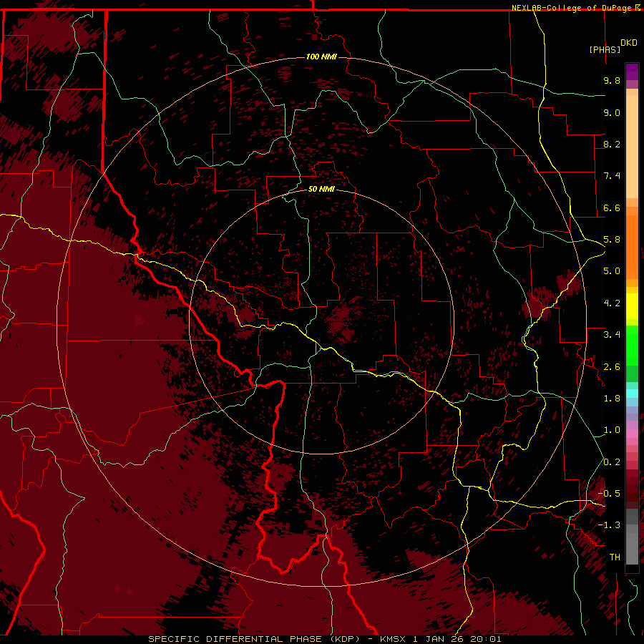
Task: Click the 2.6 scale value
Action: tap(612, 367)
